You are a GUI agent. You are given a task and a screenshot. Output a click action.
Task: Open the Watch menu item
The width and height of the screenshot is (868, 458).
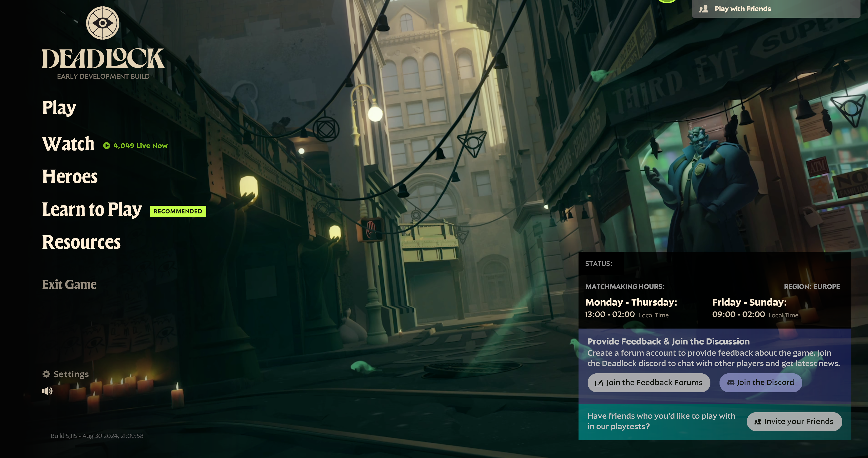[68, 144]
